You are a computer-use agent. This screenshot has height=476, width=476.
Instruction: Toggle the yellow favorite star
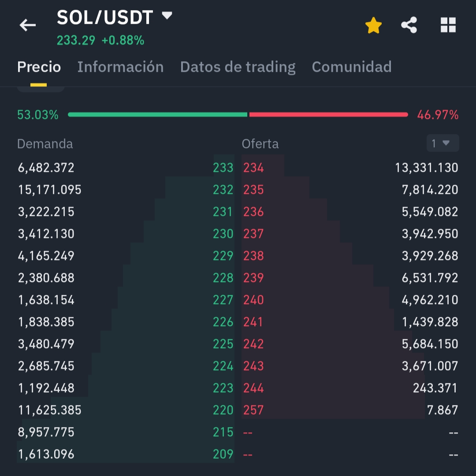click(x=373, y=26)
